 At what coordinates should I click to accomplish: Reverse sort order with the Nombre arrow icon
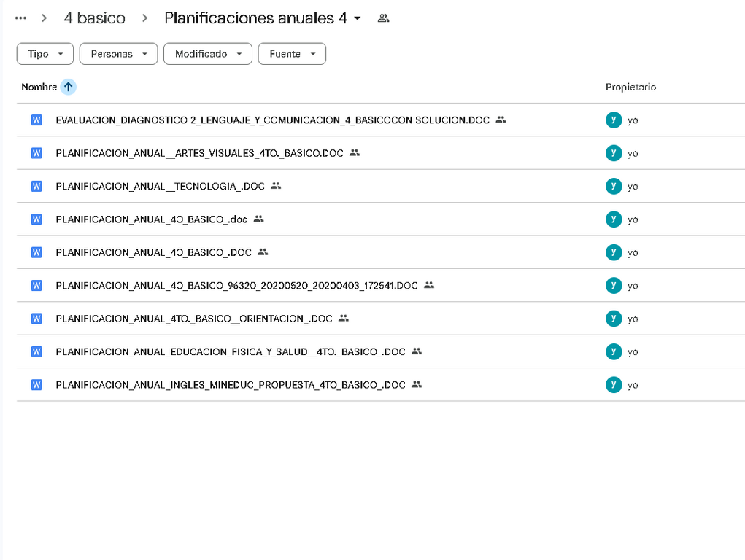pyautogui.click(x=69, y=87)
